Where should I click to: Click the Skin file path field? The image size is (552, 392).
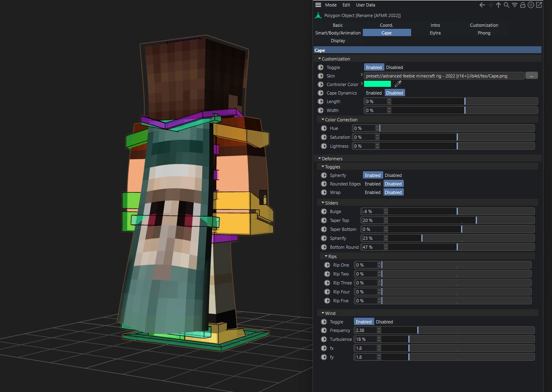coord(444,76)
